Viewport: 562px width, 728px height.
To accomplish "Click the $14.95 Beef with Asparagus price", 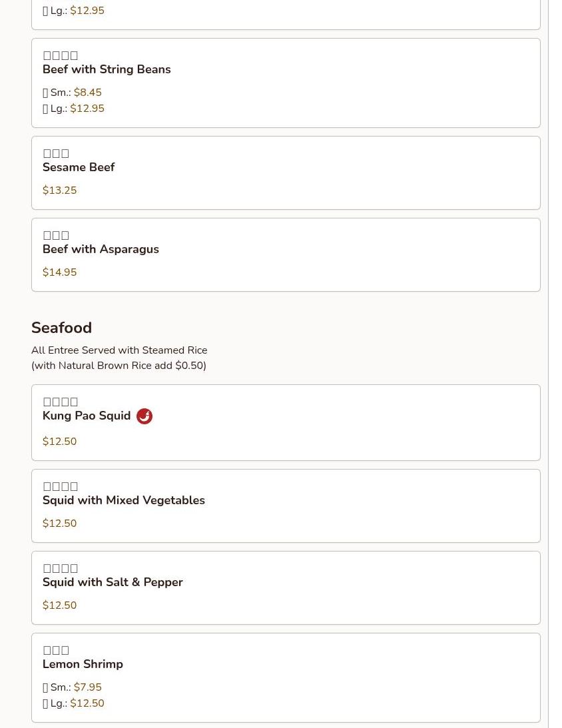I will (59, 272).
